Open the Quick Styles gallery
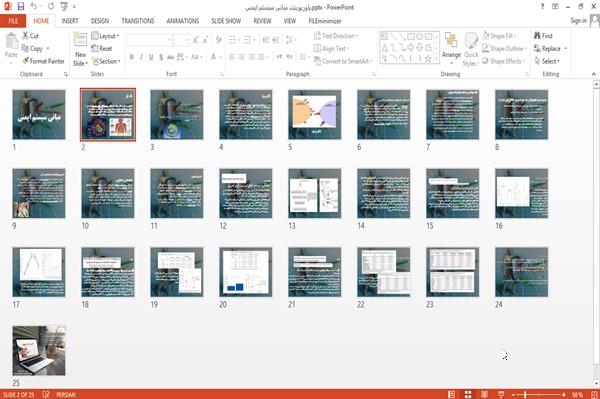This screenshot has height=399, width=600. click(471, 49)
